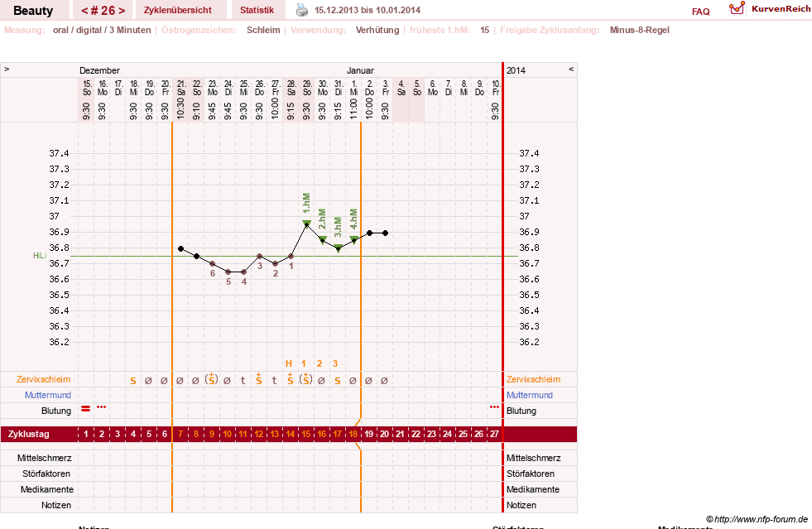This screenshot has width=812, height=529.
Task: Click the date header 29. So
Action: click(x=307, y=88)
